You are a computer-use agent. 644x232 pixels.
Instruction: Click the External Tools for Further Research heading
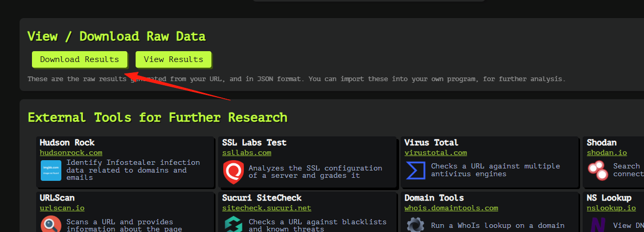[x=157, y=117]
